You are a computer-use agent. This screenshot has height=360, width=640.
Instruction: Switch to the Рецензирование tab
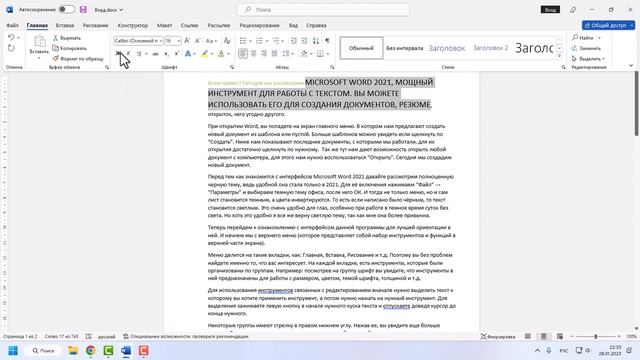click(x=260, y=25)
